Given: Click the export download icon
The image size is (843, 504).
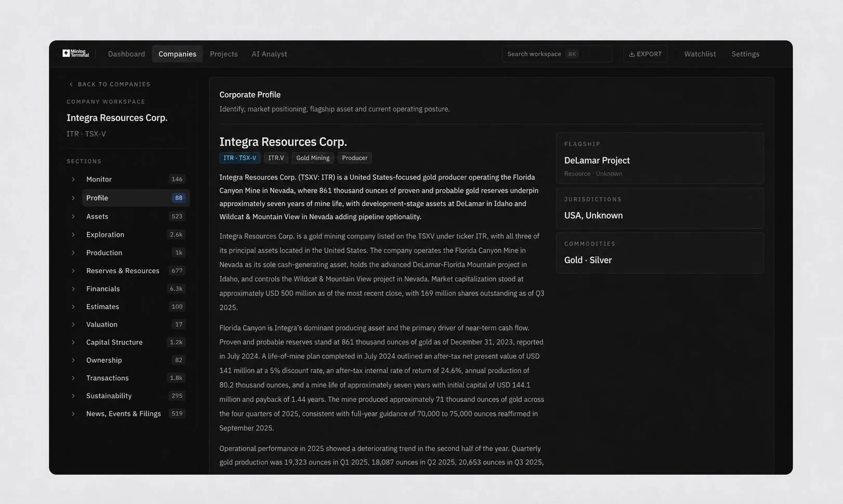Looking at the screenshot, I should 631,54.
